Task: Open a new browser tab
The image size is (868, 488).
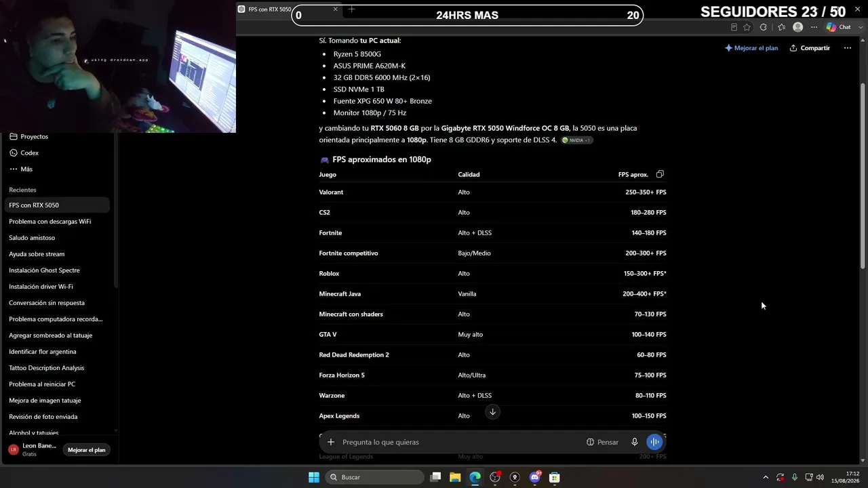Action: click(x=351, y=9)
